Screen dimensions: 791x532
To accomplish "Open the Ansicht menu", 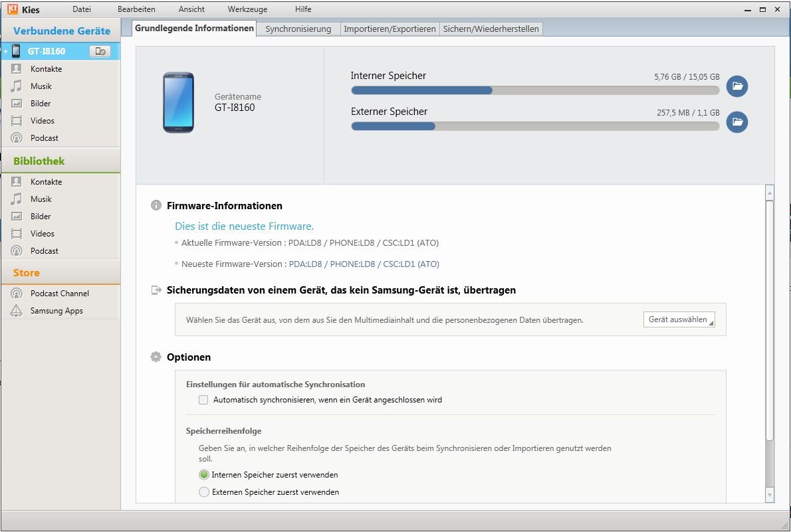I will 191,9.
